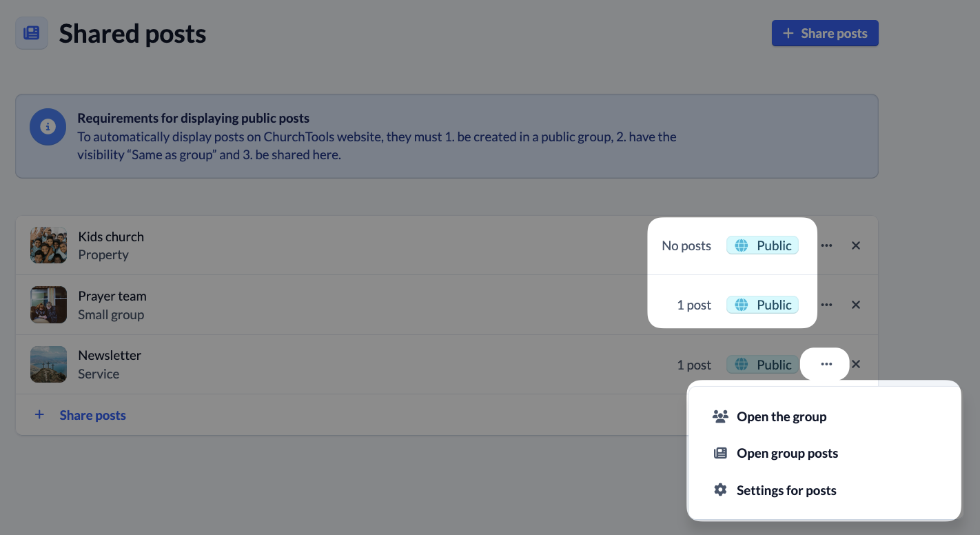This screenshot has width=980, height=535.
Task: Click the Public badge for Prayer team
Action: point(762,305)
